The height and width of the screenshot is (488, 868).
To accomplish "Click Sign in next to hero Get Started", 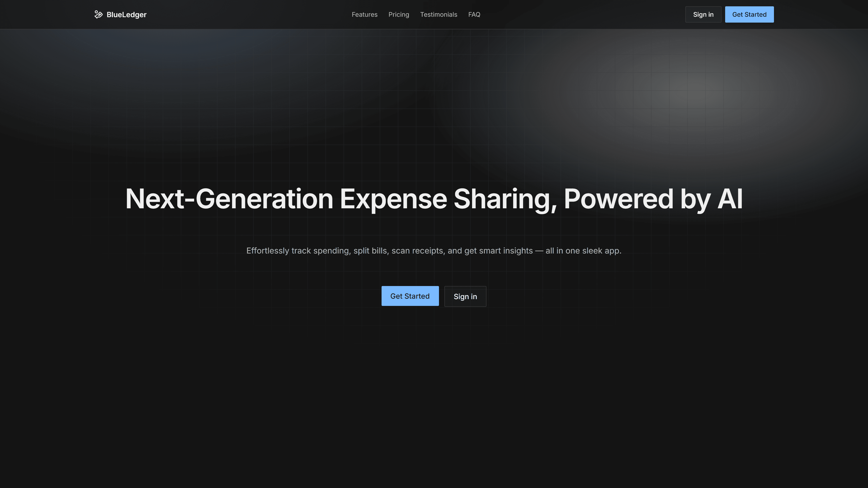I will click(465, 296).
